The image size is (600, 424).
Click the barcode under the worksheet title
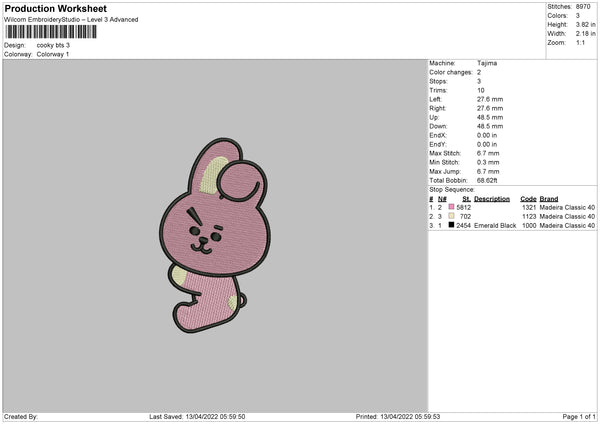51,32
